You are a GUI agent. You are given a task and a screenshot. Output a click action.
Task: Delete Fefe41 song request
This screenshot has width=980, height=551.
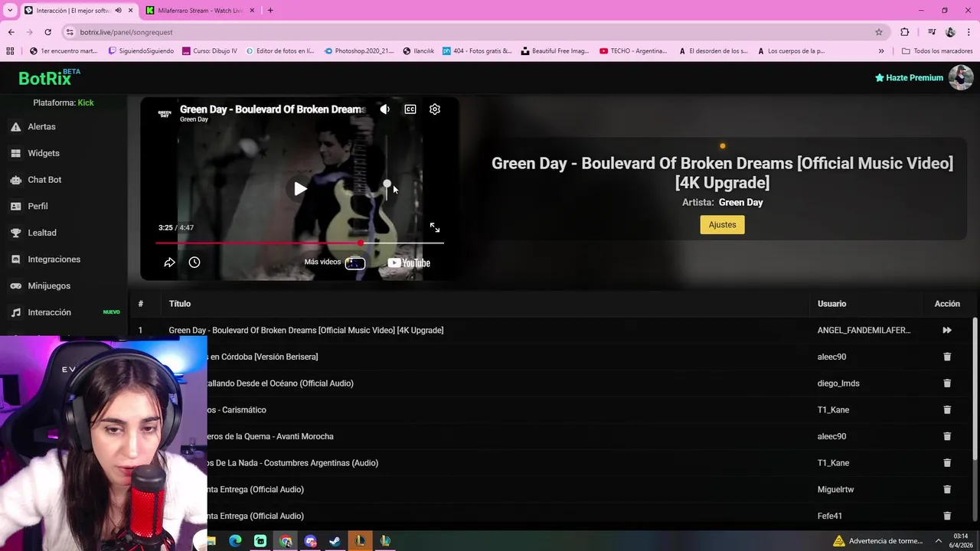pos(947,516)
